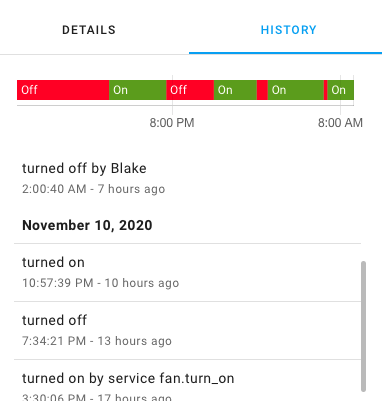Click the first green On timeline segment
382x406 pixels.
point(138,90)
